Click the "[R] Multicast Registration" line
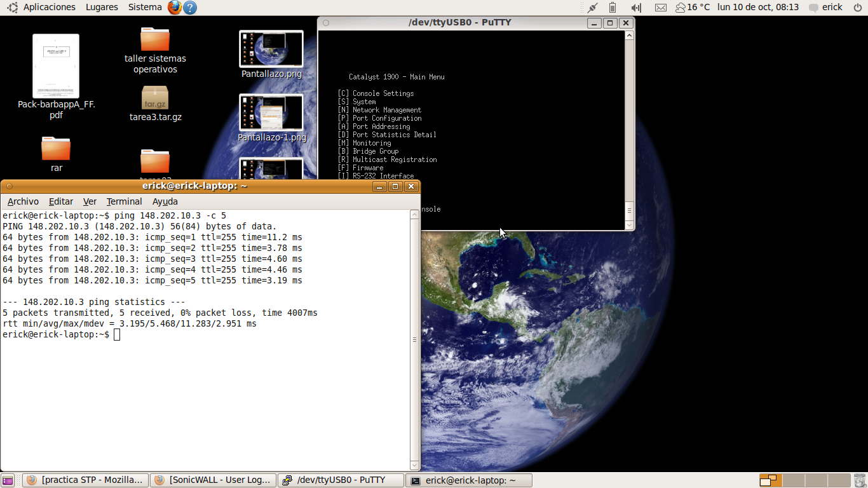868x488 pixels. [387, 159]
